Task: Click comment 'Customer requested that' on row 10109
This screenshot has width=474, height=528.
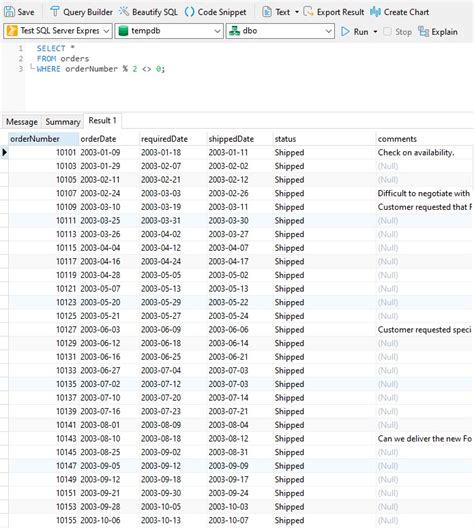Action: [x=425, y=207]
